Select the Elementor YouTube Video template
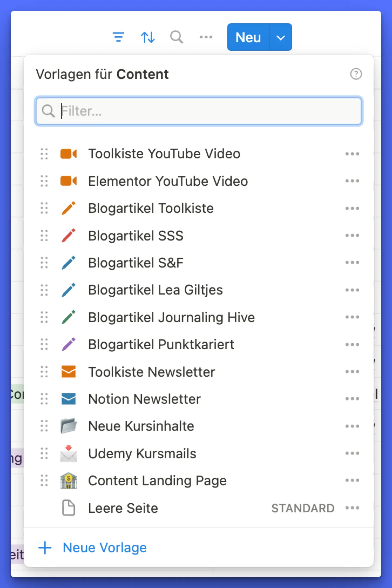Viewport: 392px width, 588px height. [168, 181]
